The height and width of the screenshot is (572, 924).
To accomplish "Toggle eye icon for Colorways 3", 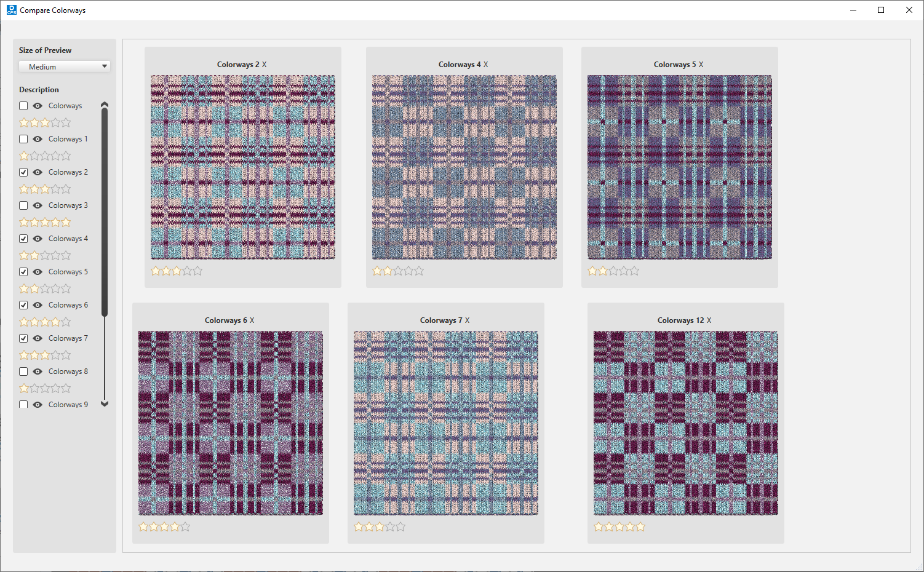I will tap(38, 205).
